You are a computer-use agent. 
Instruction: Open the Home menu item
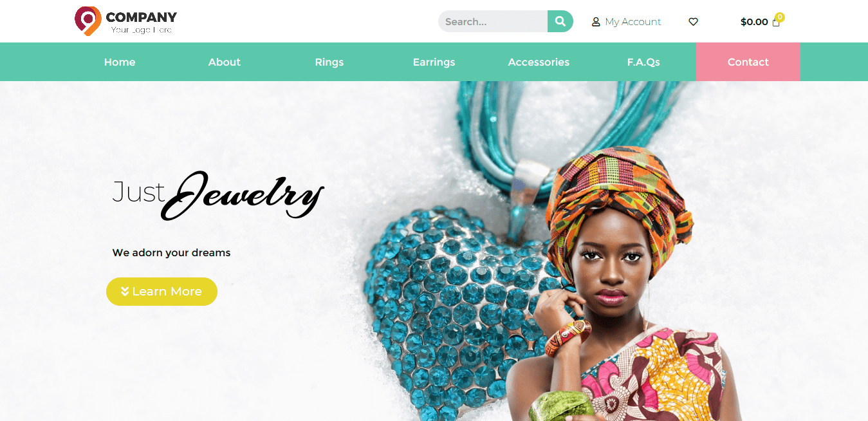coord(120,62)
